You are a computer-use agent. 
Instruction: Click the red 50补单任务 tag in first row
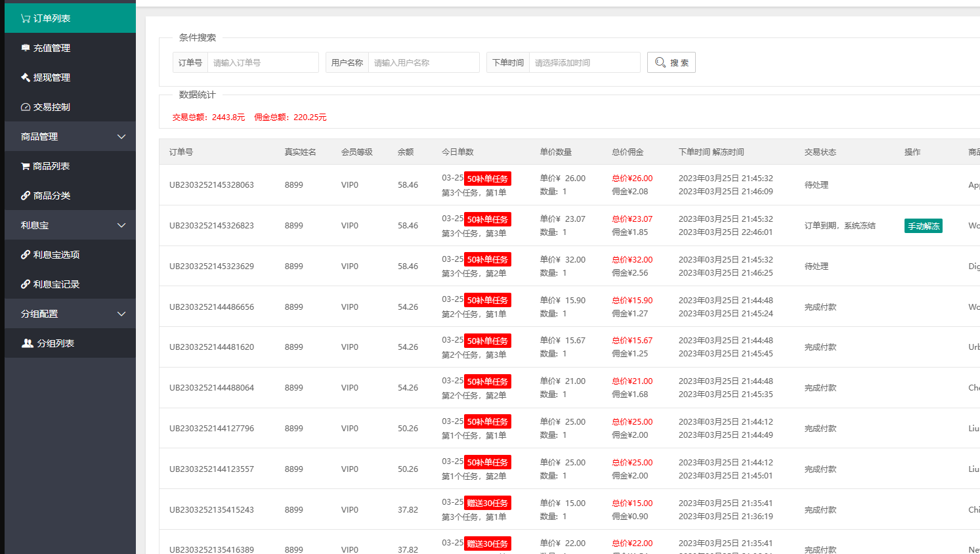(x=487, y=179)
